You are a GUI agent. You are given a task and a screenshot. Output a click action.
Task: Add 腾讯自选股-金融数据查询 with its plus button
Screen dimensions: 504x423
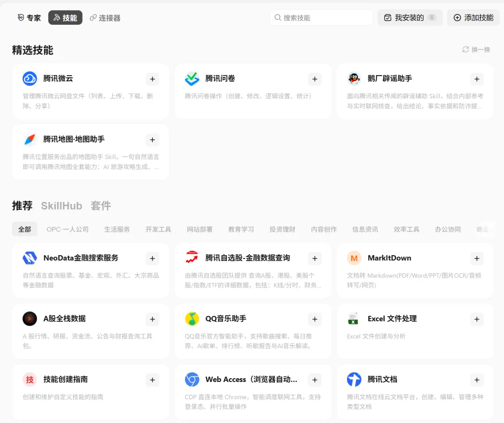click(315, 258)
